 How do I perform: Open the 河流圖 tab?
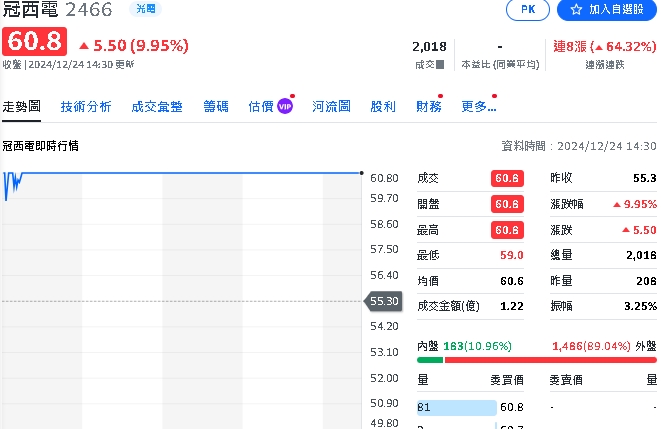[331, 107]
